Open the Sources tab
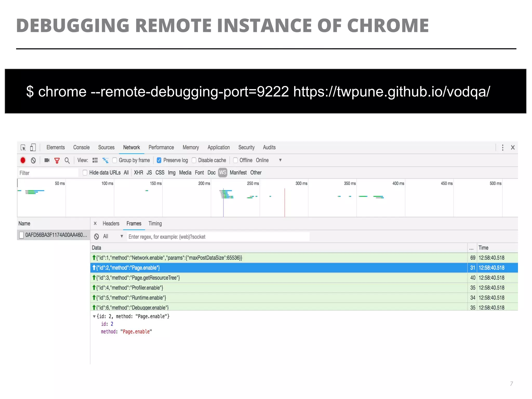Image resolution: width=532 pixels, height=399 pixels. click(x=106, y=147)
